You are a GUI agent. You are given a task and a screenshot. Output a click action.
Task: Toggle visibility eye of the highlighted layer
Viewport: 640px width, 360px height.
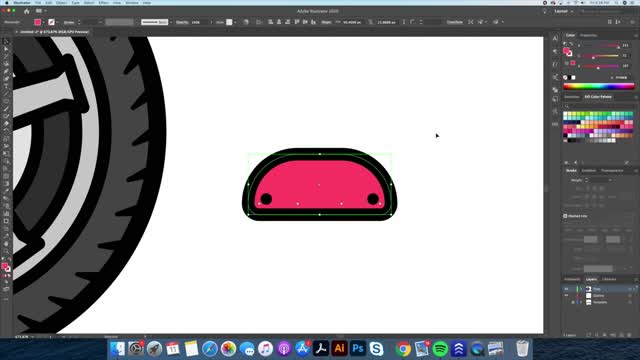point(566,289)
